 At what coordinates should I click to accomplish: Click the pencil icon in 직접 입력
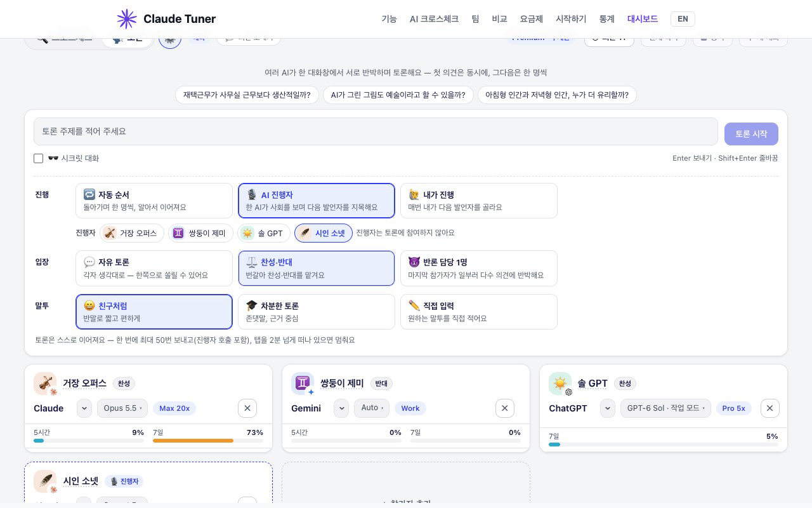coord(414,306)
